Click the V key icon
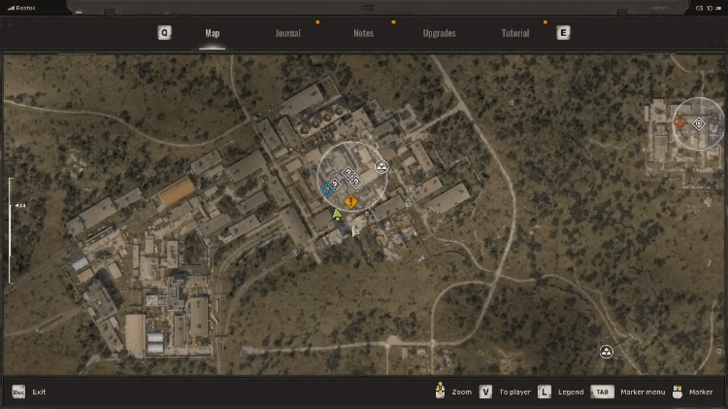This screenshot has width=728, height=409. click(x=486, y=392)
